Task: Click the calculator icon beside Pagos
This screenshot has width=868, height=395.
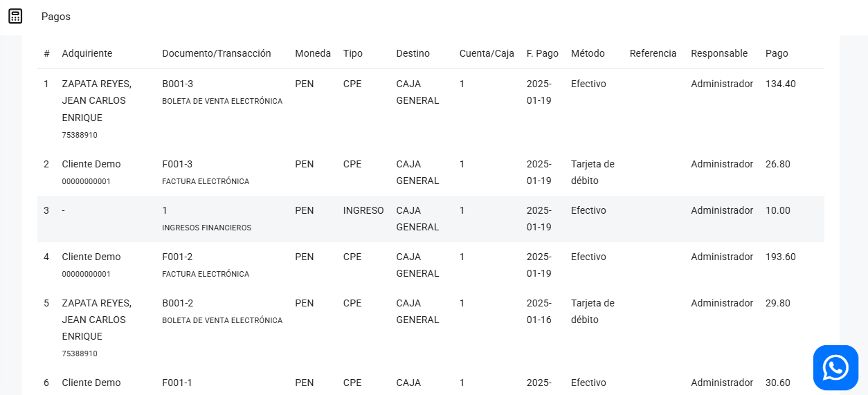Action: 15,16
